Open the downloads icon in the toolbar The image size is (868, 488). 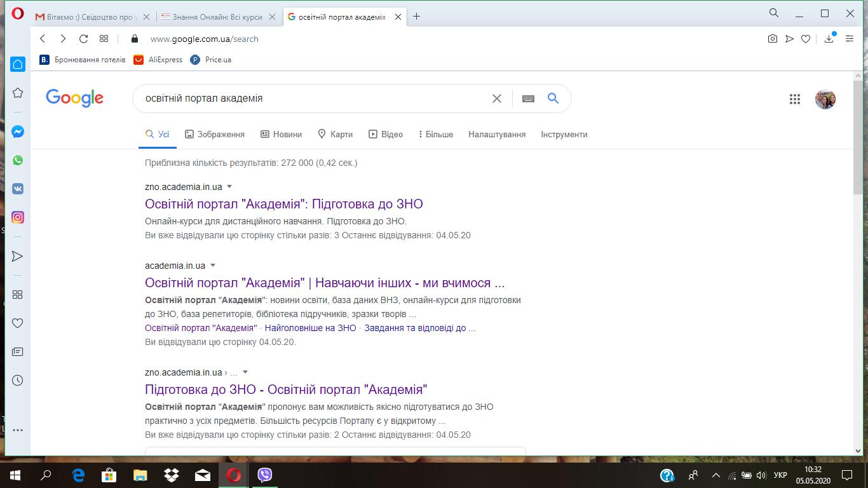click(829, 38)
